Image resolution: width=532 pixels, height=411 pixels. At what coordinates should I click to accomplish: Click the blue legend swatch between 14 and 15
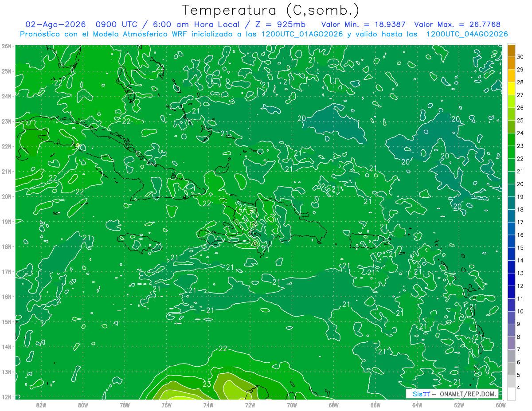point(511,254)
